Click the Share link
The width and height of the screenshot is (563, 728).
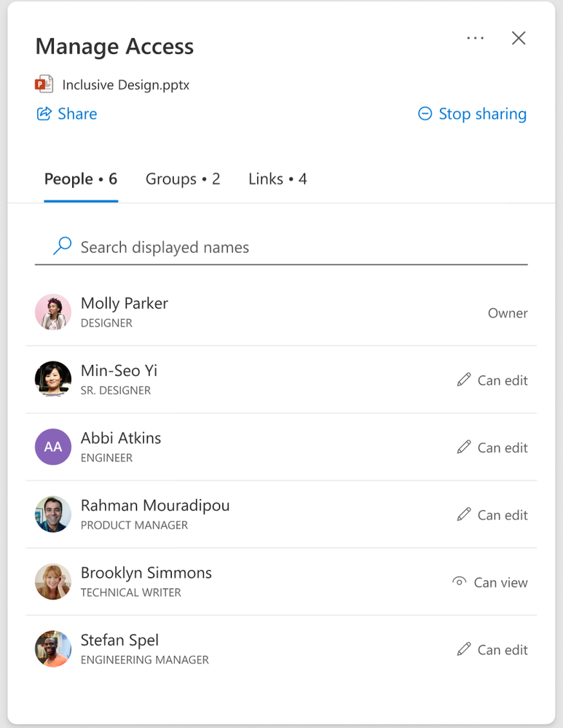pyautogui.click(x=67, y=114)
